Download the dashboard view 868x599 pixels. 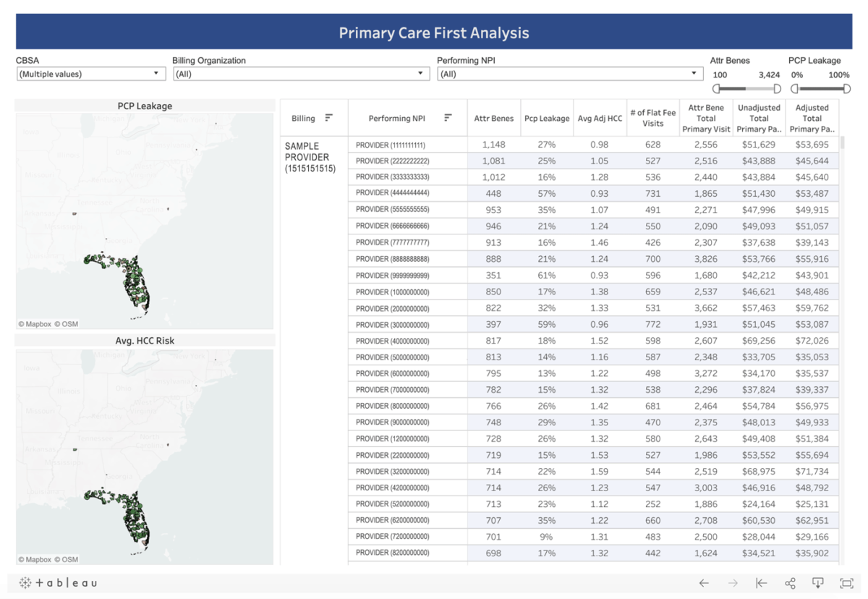(818, 583)
